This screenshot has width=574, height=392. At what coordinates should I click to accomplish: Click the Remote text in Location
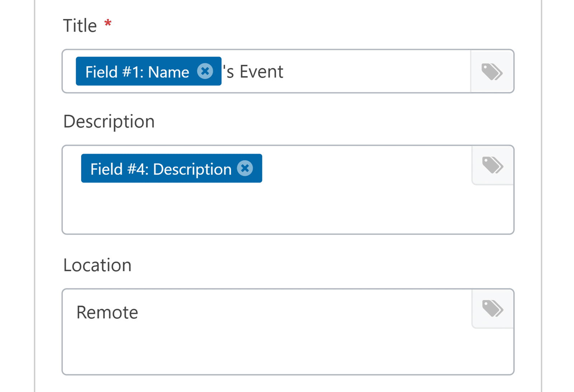(107, 312)
